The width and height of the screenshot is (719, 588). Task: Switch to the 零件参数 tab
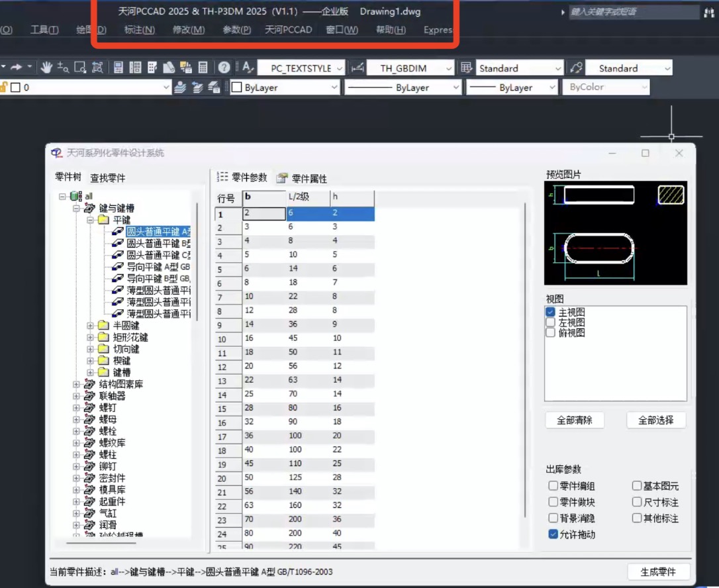pos(242,177)
